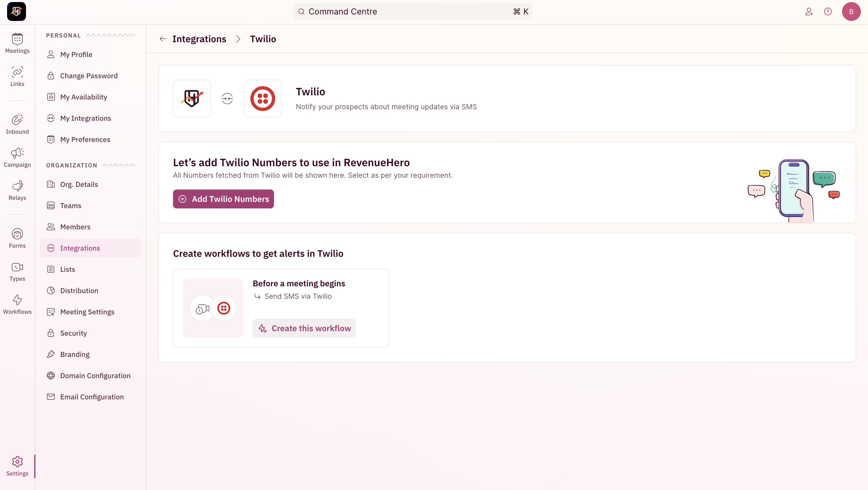Click the ORGANIZATION section header
This screenshot has width=868, height=490.
pos(71,165)
